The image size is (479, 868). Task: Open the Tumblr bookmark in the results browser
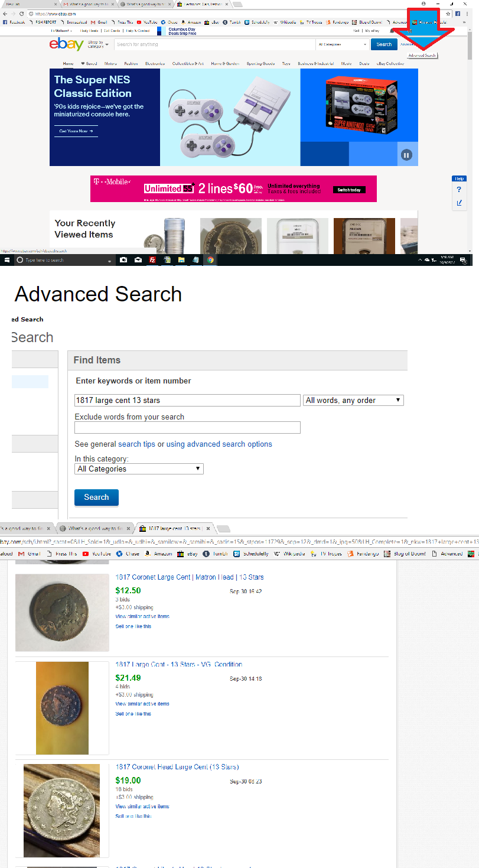click(x=216, y=554)
